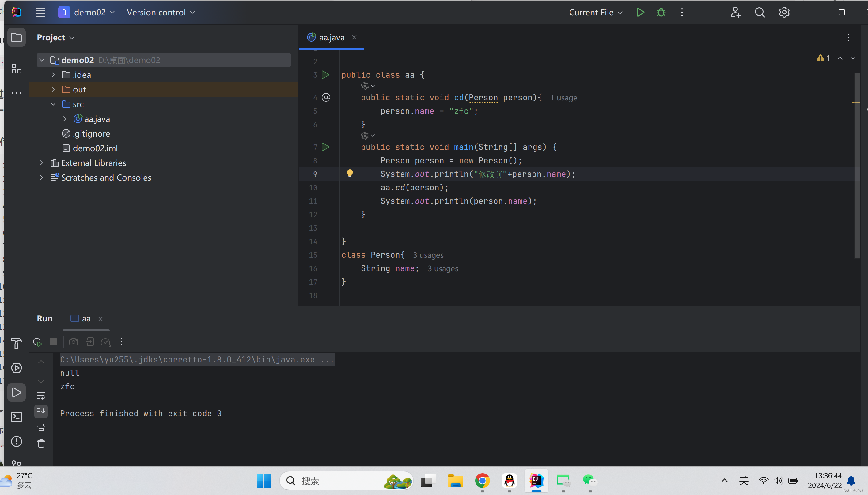Click the Build hammer icon in sidebar
Viewport: 868px width, 495px height.
(16, 343)
